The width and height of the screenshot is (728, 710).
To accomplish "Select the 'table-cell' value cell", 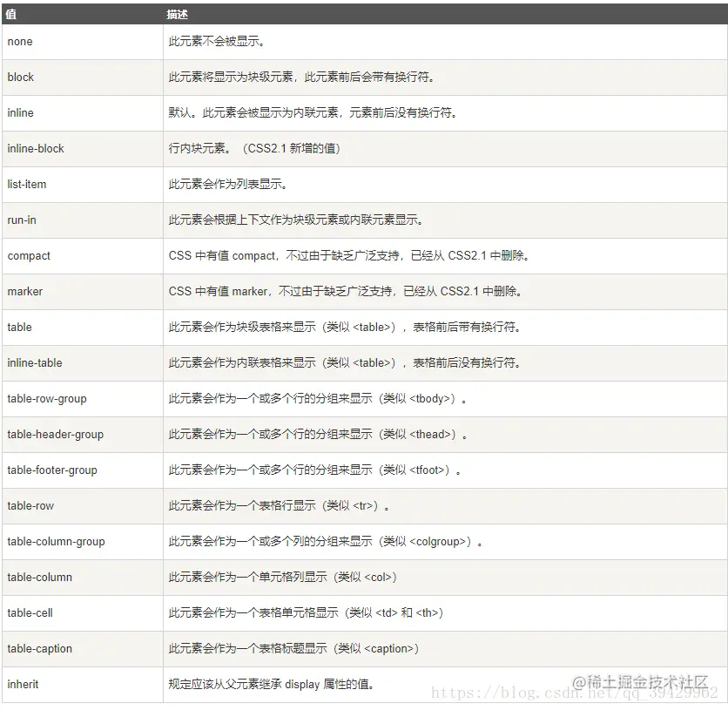I will point(83,614).
